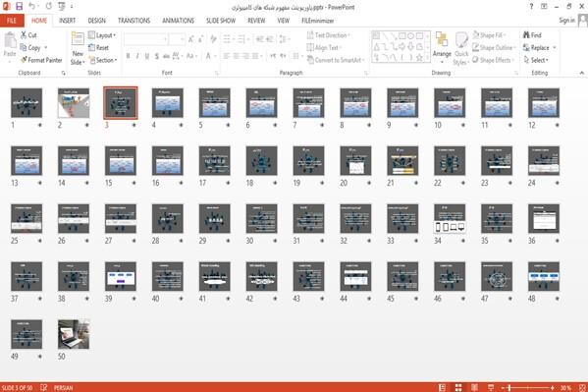
Task: Open the Layout dropdown
Action: [102, 35]
